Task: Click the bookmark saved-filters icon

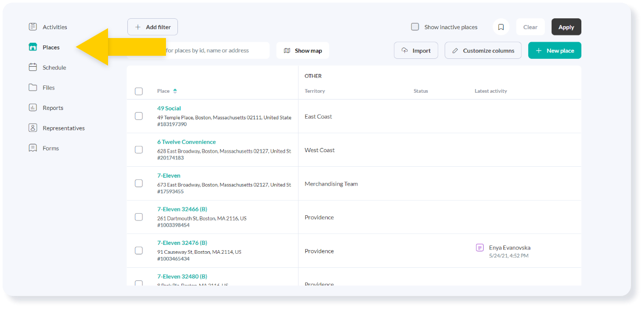Action: point(501,27)
